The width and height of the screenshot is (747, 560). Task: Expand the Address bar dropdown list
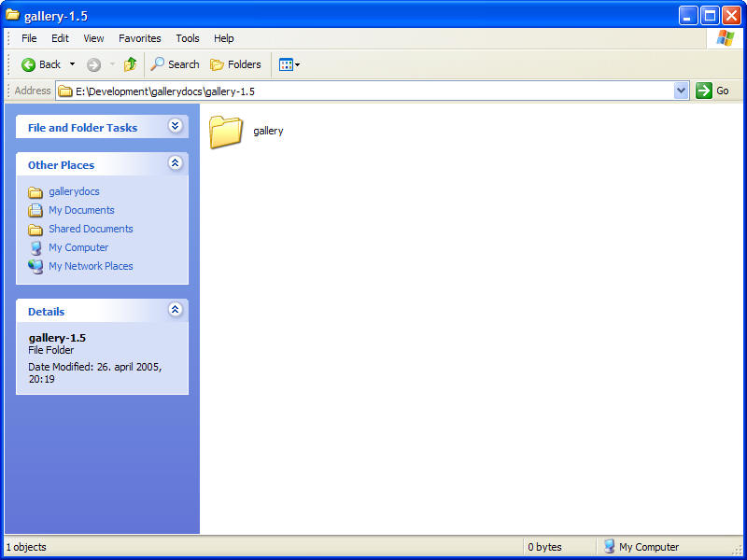(x=682, y=91)
